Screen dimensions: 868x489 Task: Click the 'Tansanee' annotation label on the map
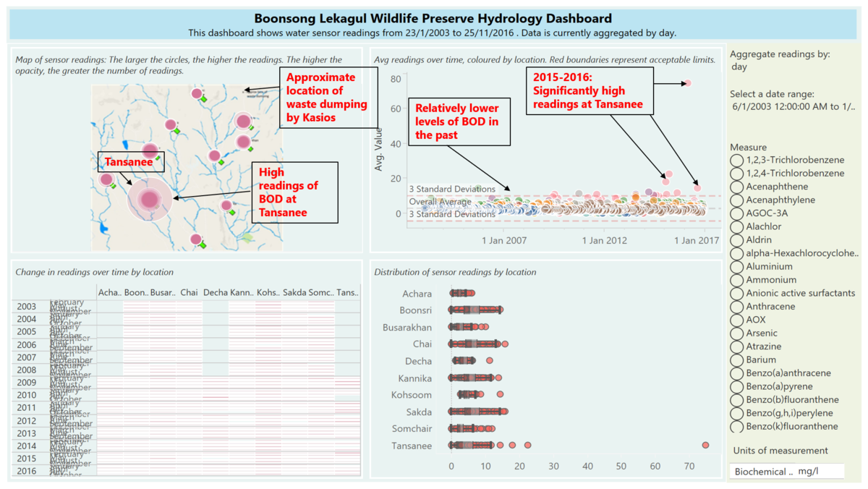pos(130,161)
